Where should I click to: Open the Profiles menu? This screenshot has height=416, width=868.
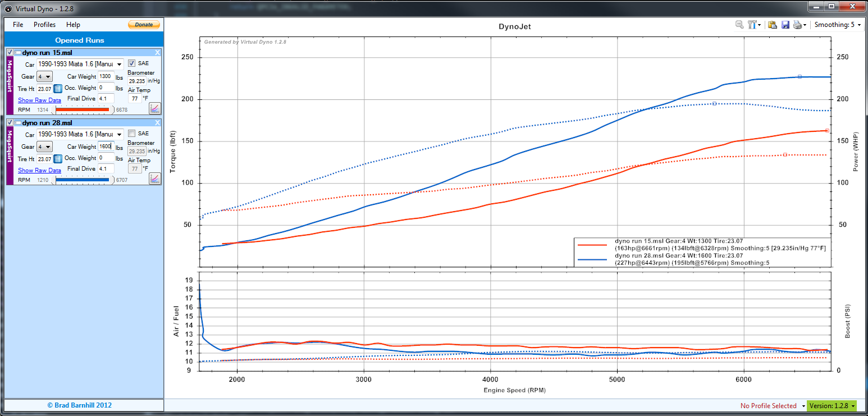(45, 25)
